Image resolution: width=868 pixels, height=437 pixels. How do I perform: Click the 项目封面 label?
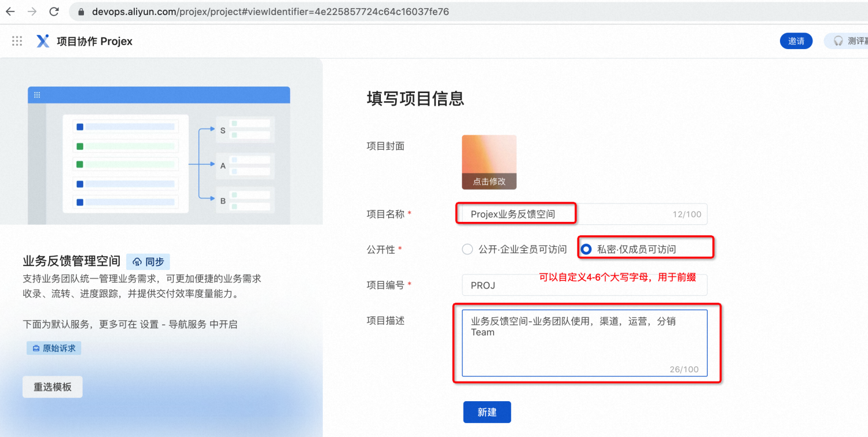385,146
